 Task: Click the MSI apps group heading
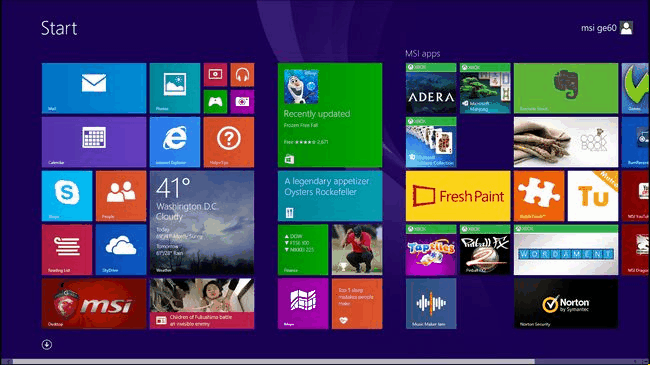[x=422, y=54]
